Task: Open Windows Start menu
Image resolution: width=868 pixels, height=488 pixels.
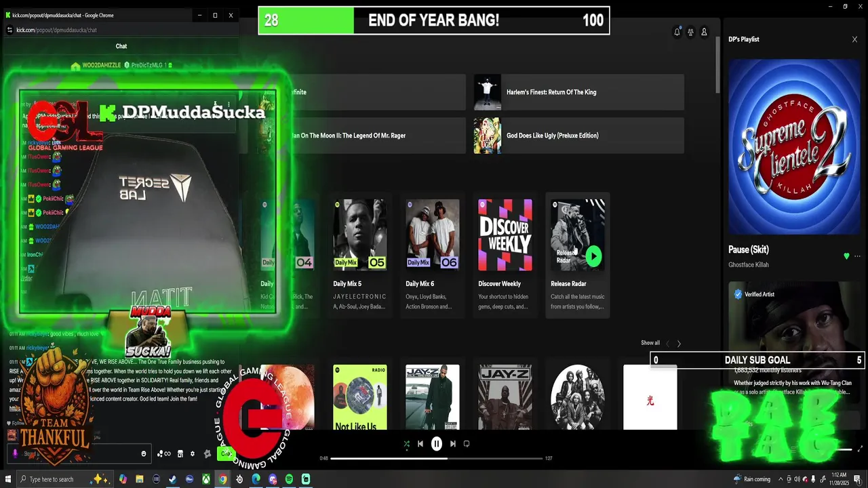Action: click(8, 479)
